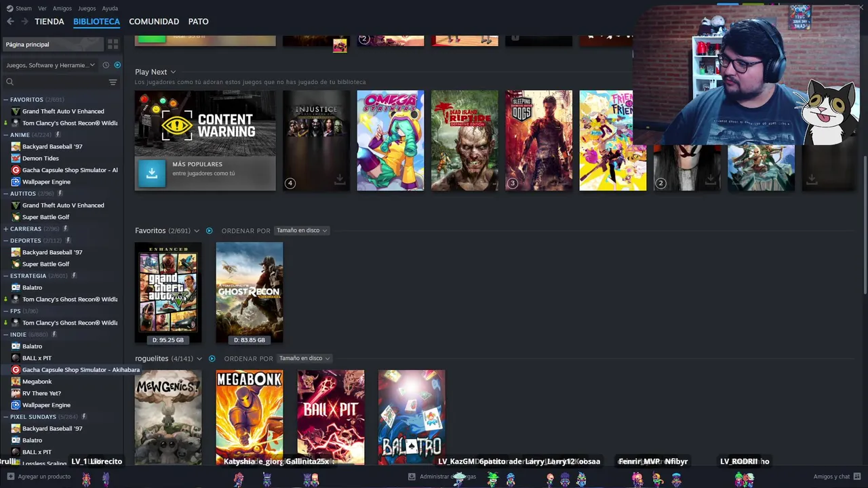
Task: Open the PATO profile tab
Action: tap(198, 22)
